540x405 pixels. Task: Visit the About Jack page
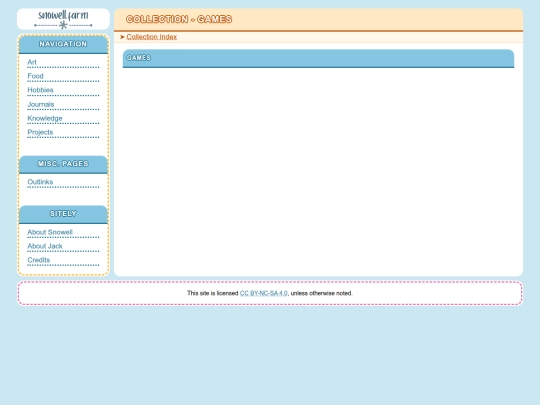click(45, 246)
